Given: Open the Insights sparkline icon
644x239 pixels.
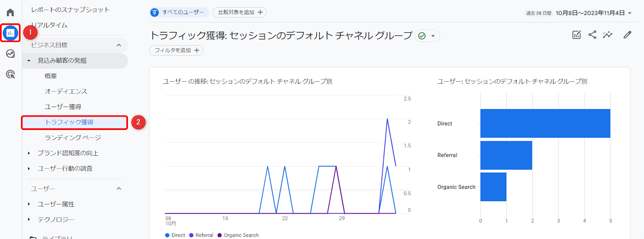Looking at the screenshot, I should point(607,35).
